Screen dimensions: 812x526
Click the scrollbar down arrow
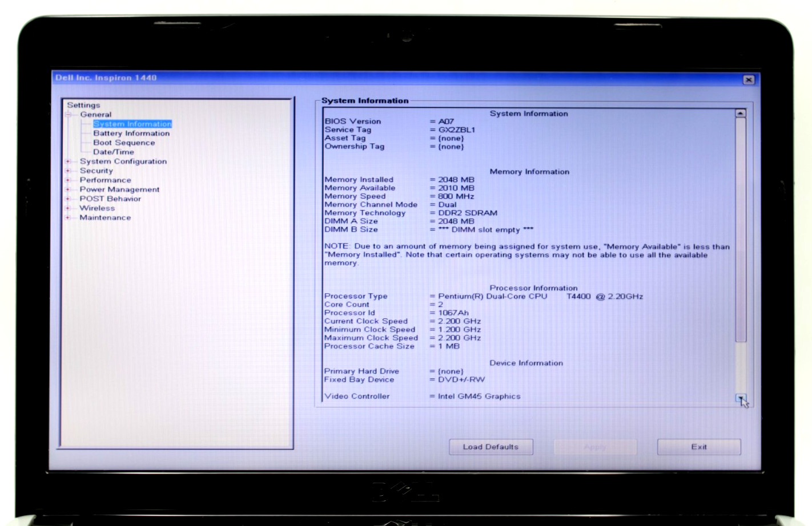740,398
